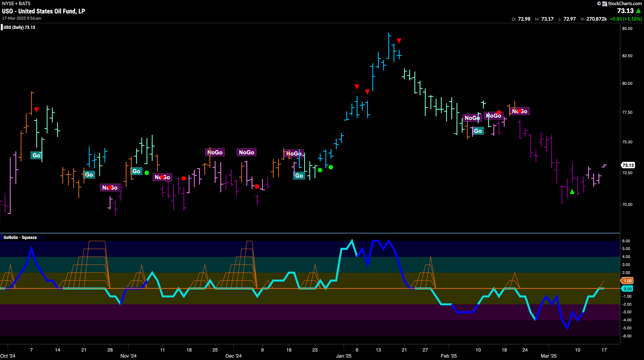
Task: Click the 73.13 price tag on price axis
Action: pos(628,165)
